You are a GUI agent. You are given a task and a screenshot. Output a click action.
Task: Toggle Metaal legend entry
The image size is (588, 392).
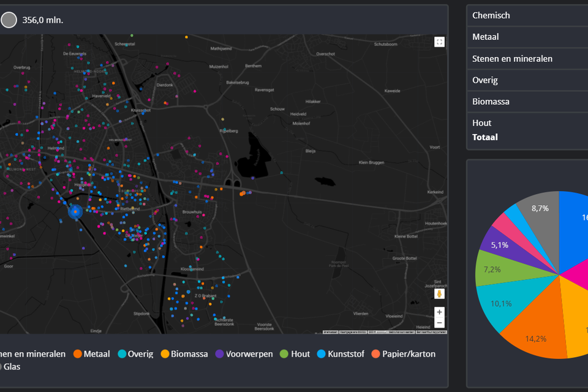92,354
